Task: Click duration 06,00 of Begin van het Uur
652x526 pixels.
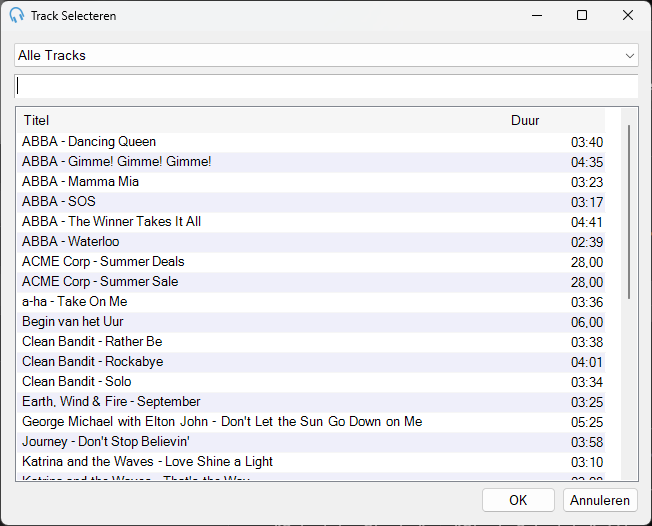Action: (587, 322)
